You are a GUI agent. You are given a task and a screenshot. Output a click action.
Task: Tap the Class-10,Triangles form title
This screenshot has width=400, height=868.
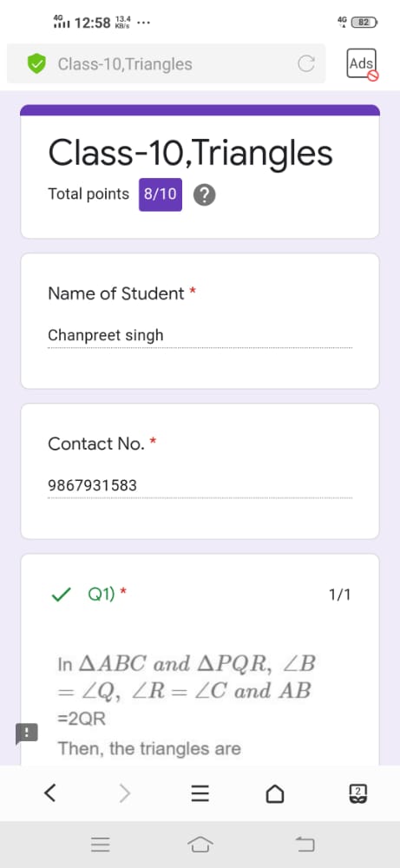[190, 154]
